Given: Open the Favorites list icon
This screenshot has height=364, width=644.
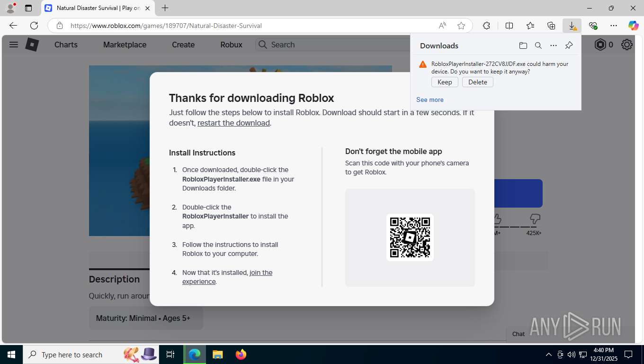Looking at the screenshot, I should [530, 26].
